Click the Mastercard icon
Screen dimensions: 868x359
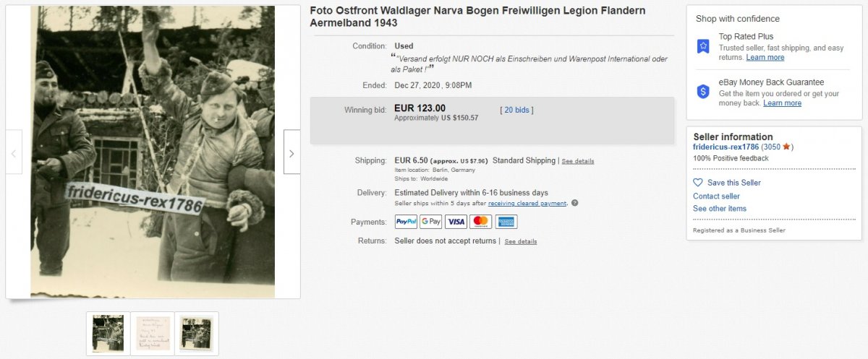(480, 222)
